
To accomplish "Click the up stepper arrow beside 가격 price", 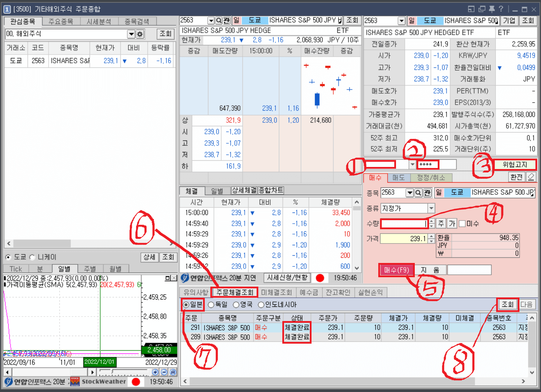I will (431, 237).
